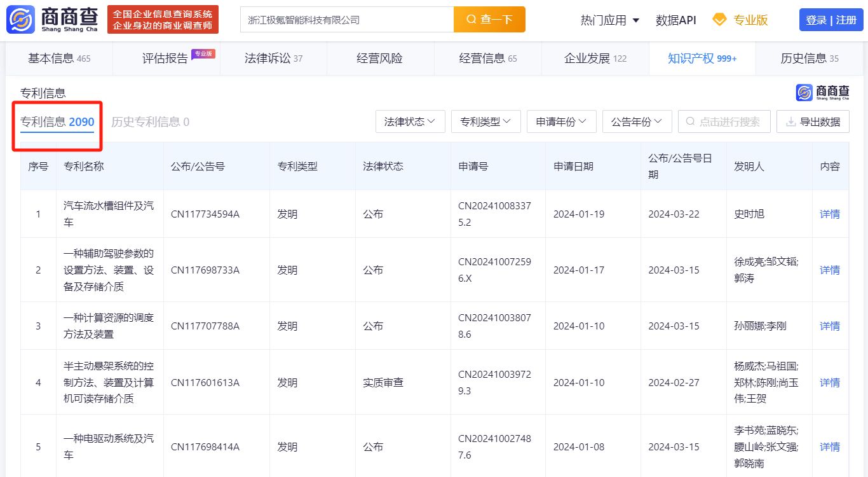Click the company name search input field

pos(347,20)
